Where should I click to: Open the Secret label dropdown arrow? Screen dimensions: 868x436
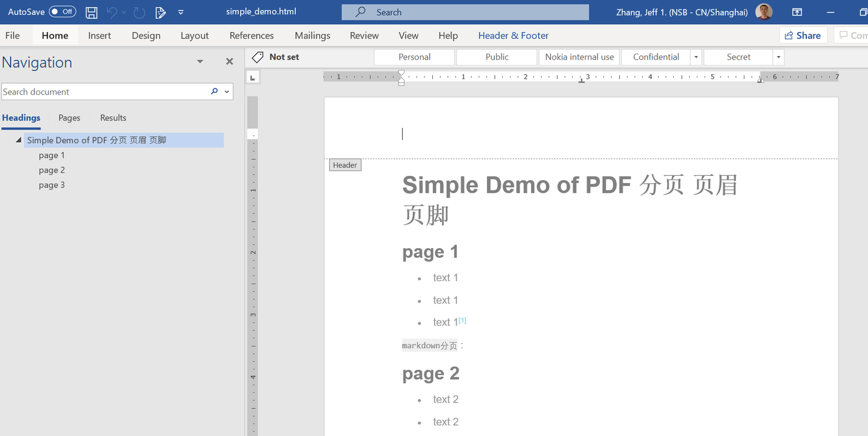click(x=778, y=57)
